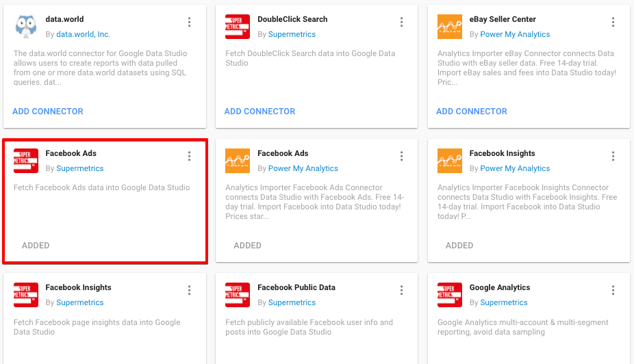
Task: Open the Power My Analytics Facebook Ads menu
Action: point(401,157)
